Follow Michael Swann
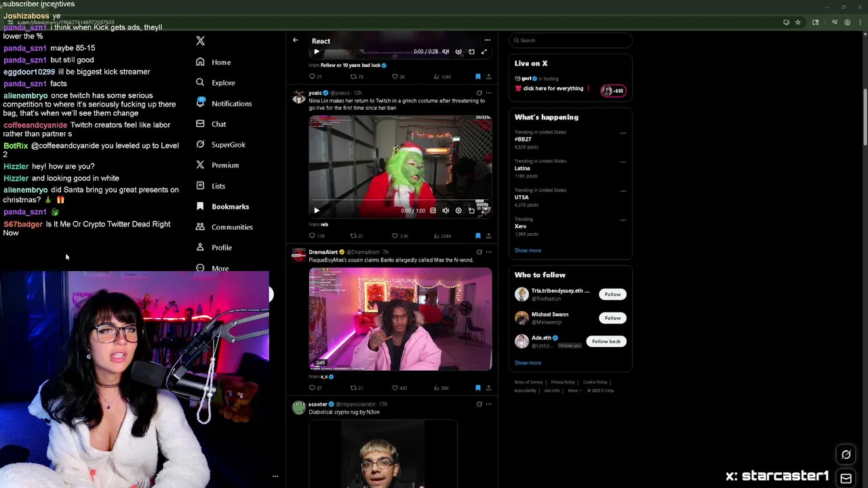 [612, 318]
